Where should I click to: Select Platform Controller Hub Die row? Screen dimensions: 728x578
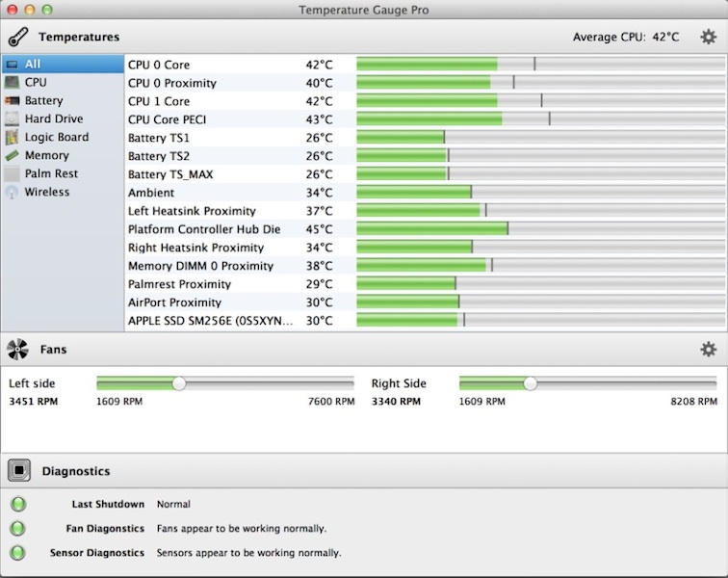204,229
